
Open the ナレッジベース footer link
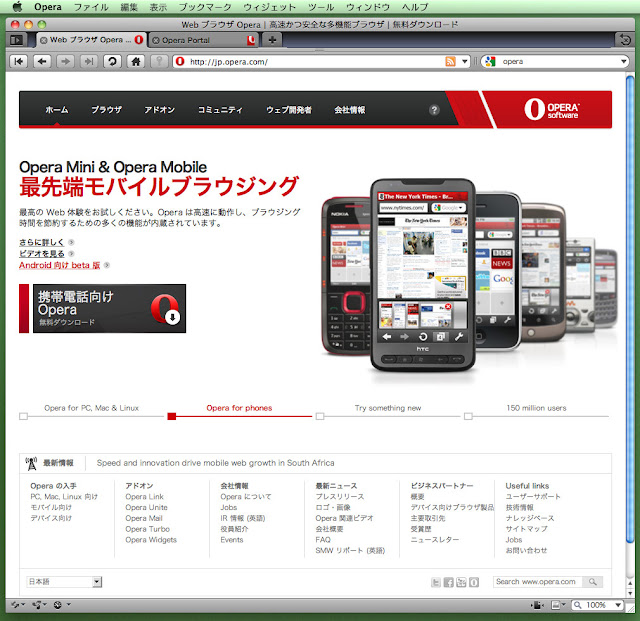(x=530, y=518)
